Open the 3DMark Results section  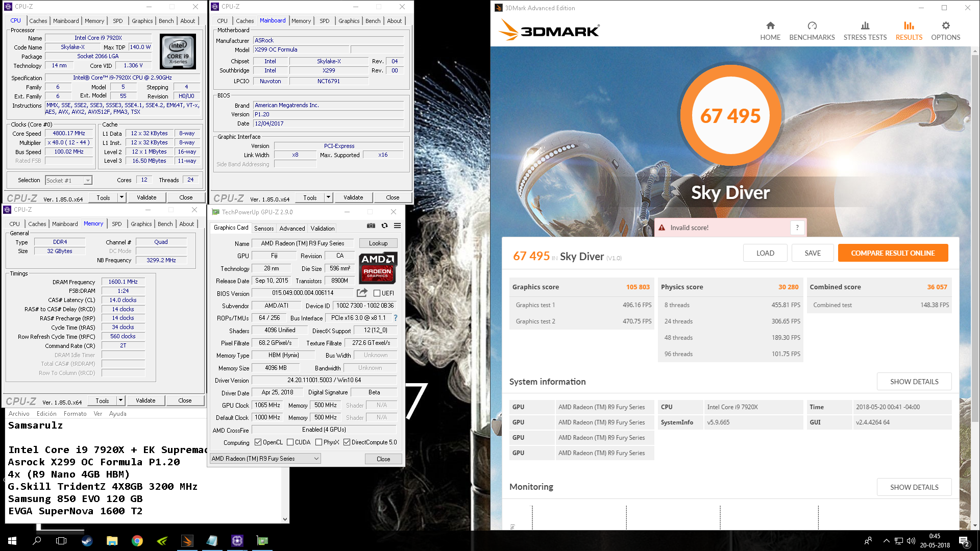point(909,31)
